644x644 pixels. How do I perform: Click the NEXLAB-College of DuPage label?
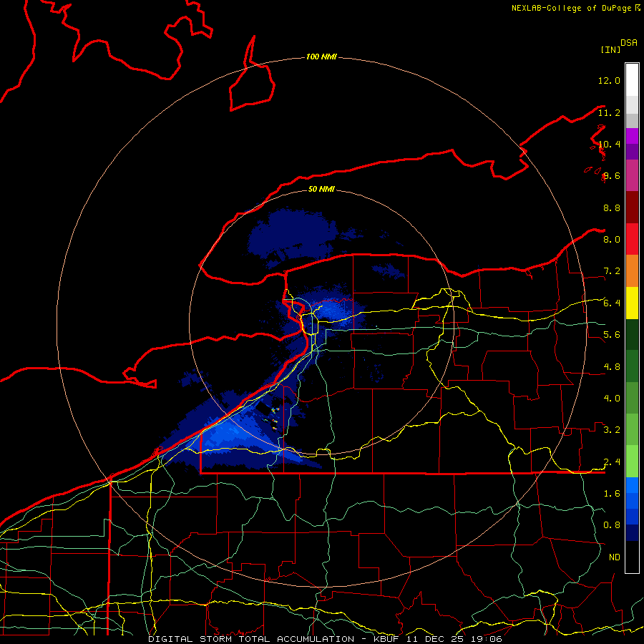(x=575, y=8)
